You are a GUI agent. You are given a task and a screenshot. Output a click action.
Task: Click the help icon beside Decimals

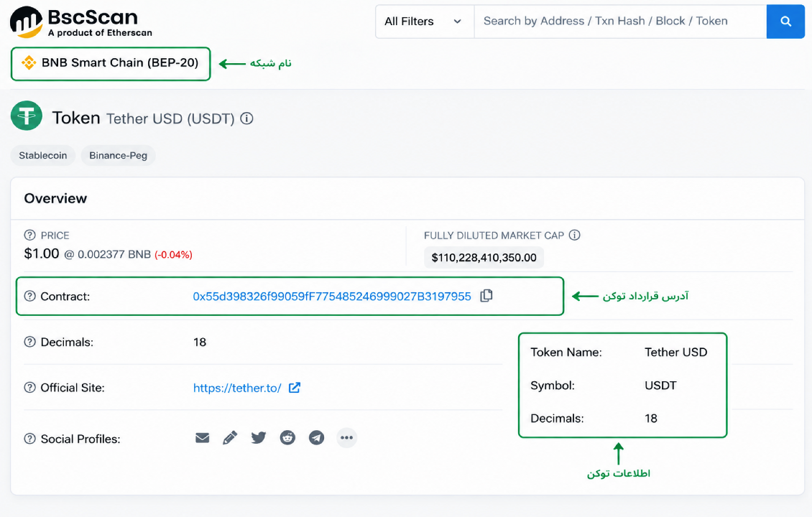[x=30, y=342]
